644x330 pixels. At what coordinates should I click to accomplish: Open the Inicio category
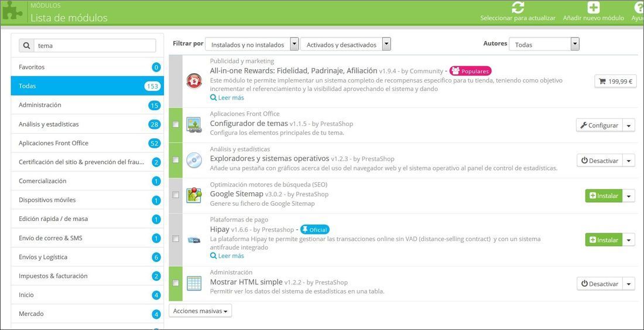coord(87,295)
